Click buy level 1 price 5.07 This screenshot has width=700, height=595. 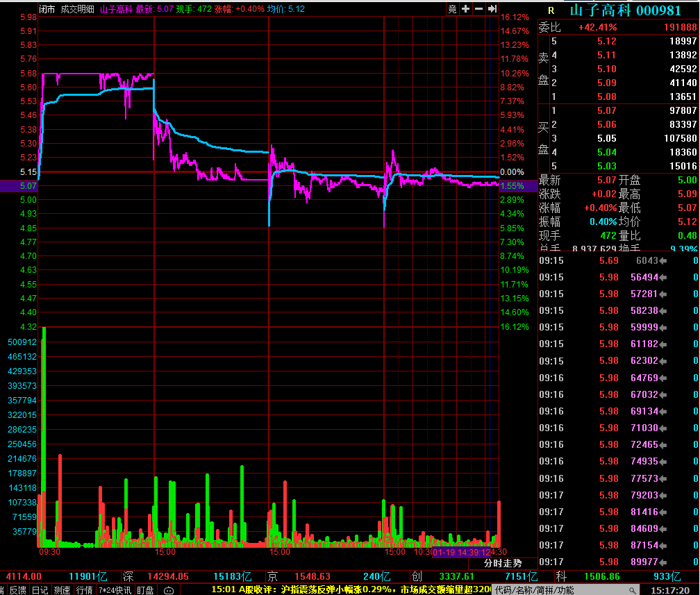(607, 110)
